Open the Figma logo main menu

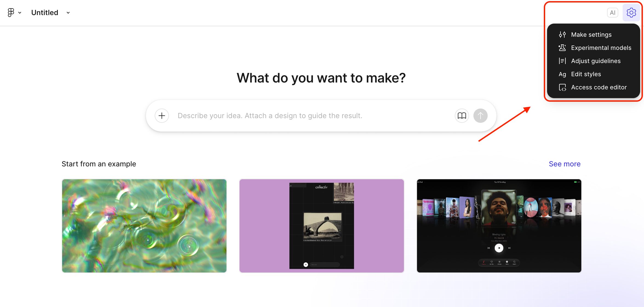[x=11, y=13]
